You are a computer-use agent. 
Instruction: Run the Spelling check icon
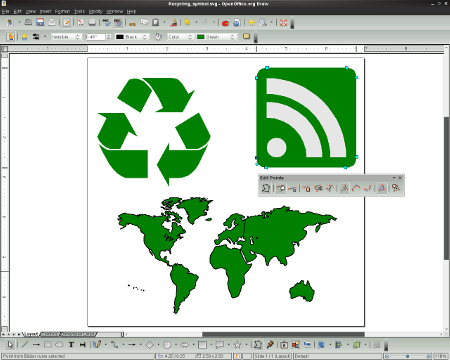106,22
